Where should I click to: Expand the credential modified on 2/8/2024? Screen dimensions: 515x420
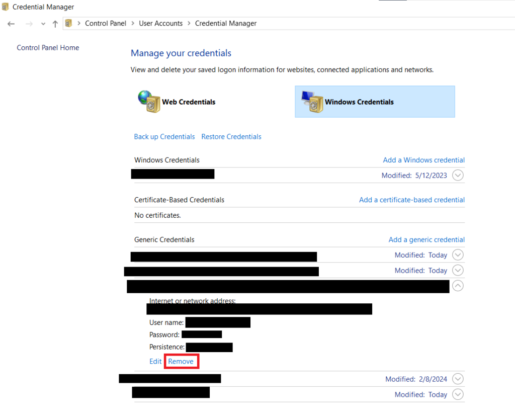point(457,378)
